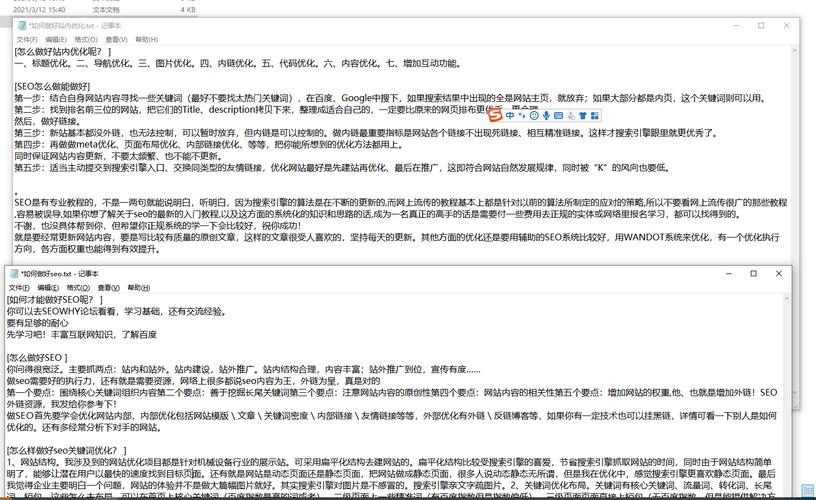The image size is (816, 500).
Task: Click the scroll-up arrow in 如何做好seo window
Action: tap(787, 299)
